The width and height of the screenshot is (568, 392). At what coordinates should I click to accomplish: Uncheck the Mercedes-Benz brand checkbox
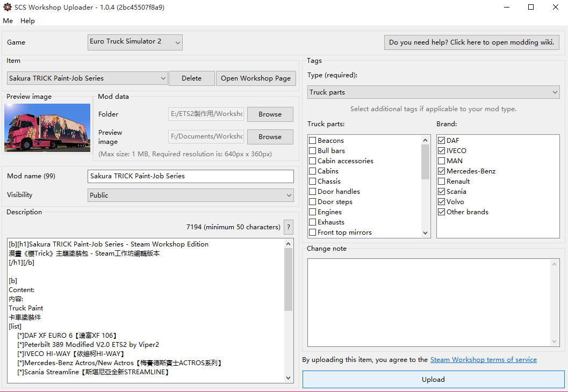[442, 171]
